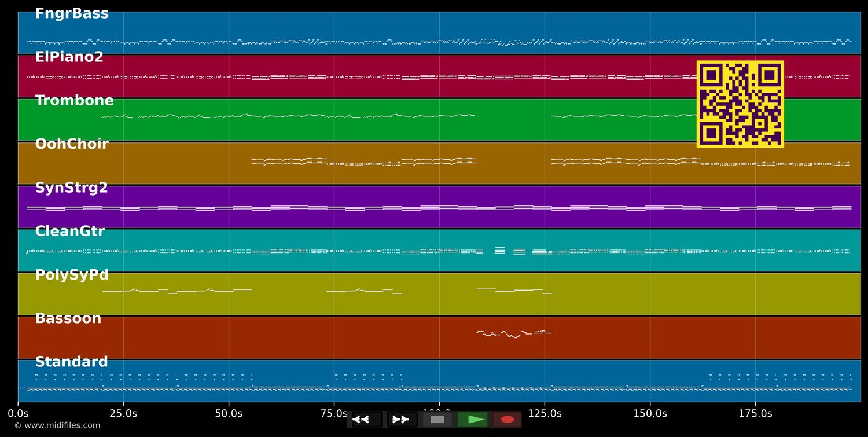Image resolution: width=868 pixels, height=437 pixels.
Task: Click the www.midifiles.com copyright text
Action: click(x=57, y=425)
